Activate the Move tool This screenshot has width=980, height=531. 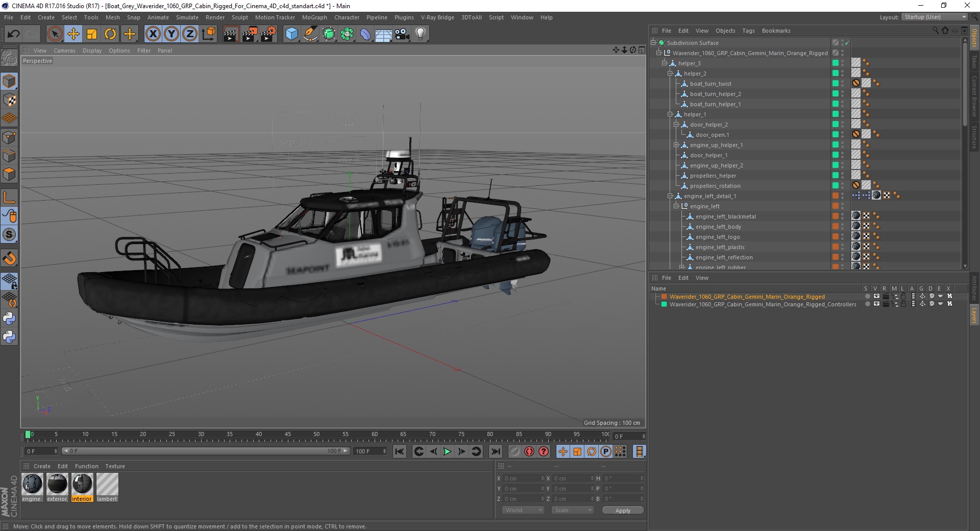click(x=73, y=34)
